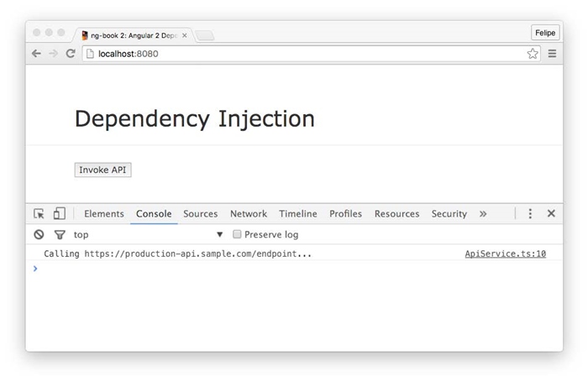
Task: Open ApiService.ts:10 source link
Action: click(x=505, y=254)
